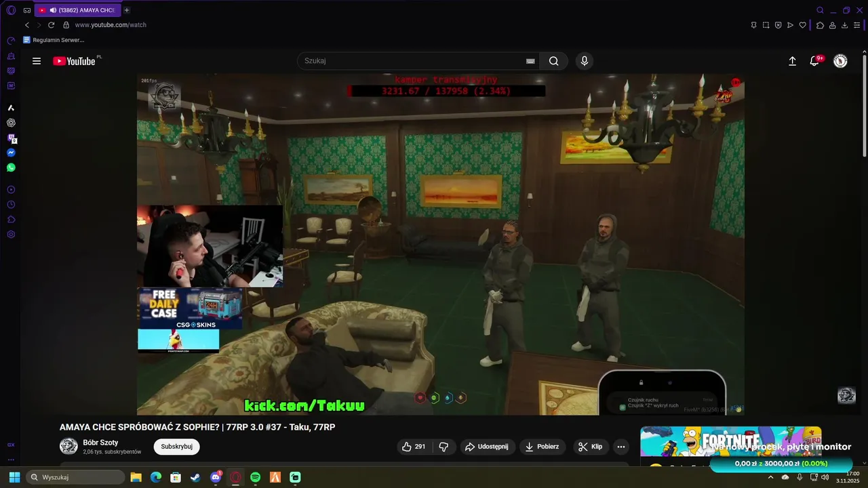Screen dimensions: 868x488
Task: Open the My Flow send arrow icon
Action: pyautogui.click(x=790, y=25)
